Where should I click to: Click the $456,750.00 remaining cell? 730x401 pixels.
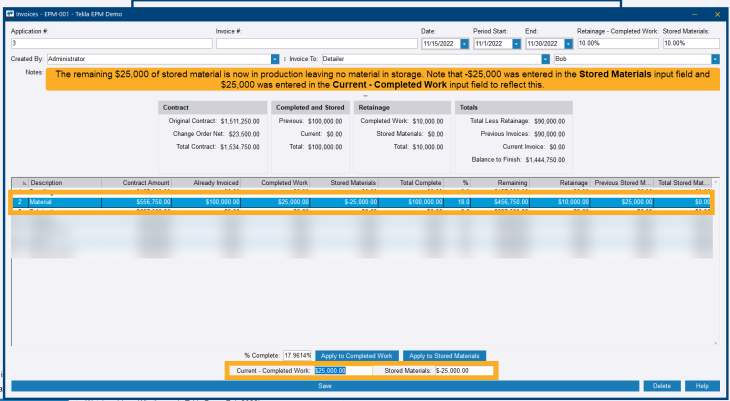(500, 202)
